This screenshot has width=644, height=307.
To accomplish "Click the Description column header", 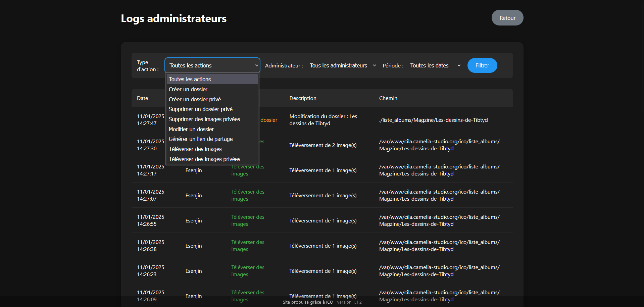I will (x=303, y=98).
